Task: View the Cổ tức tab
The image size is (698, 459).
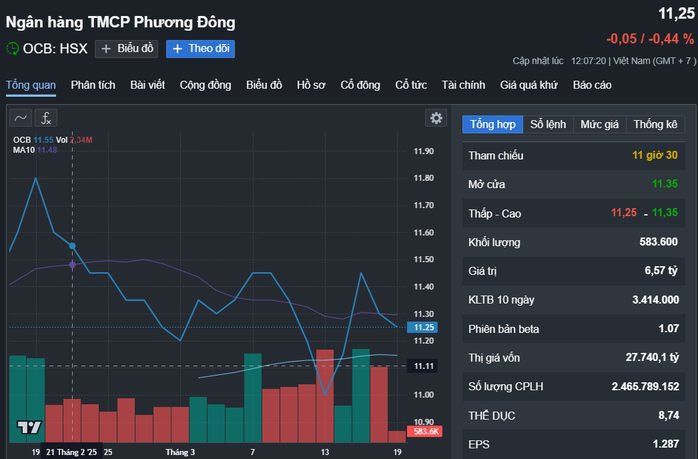Action: pyautogui.click(x=411, y=85)
